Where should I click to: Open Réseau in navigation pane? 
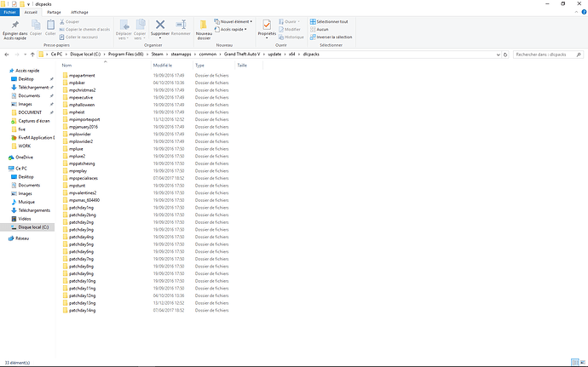pos(22,238)
